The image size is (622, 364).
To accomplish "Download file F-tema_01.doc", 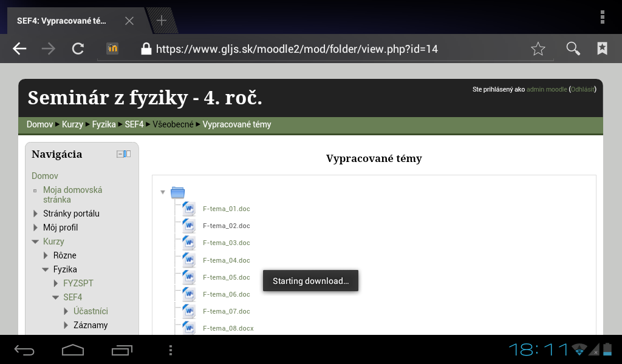I will coord(226,209).
